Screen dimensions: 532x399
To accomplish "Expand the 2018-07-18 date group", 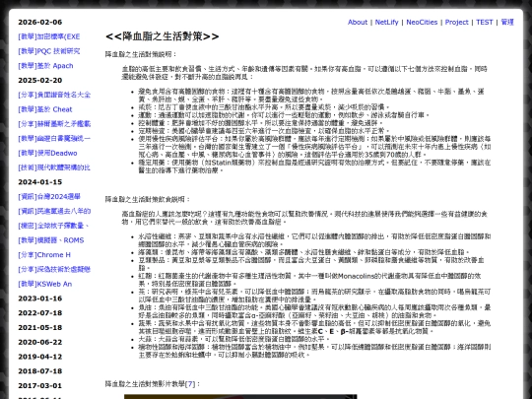I will coord(40,371).
